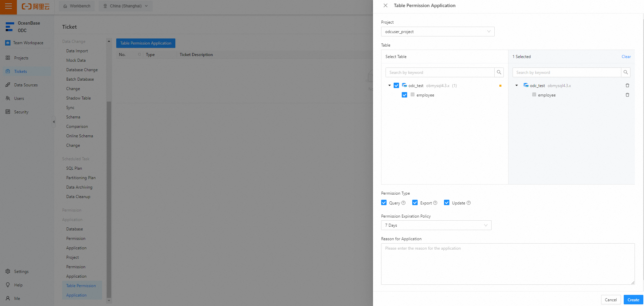Image resolution: width=644 pixels, height=306 pixels.
Task: Open the Project dropdown showing odcuser_project
Action: point(438,32)
